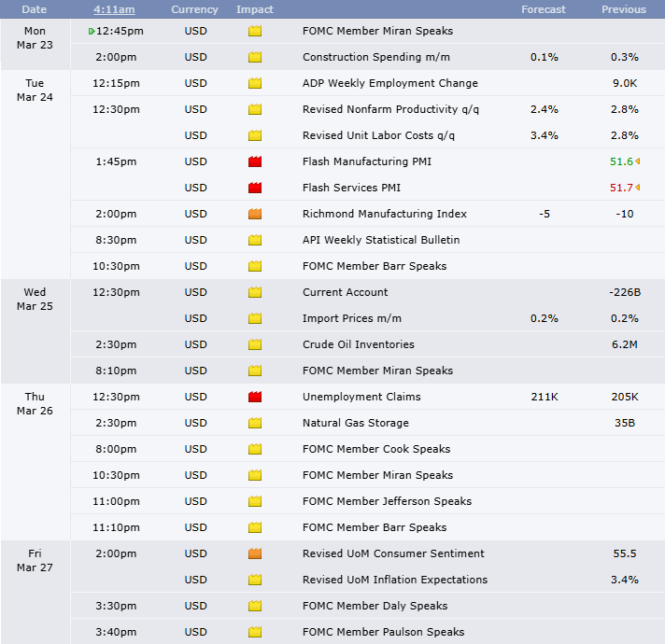This screenshot has height=644, width=665.
Task: Click the Date column header
Action: pos(35,9)
